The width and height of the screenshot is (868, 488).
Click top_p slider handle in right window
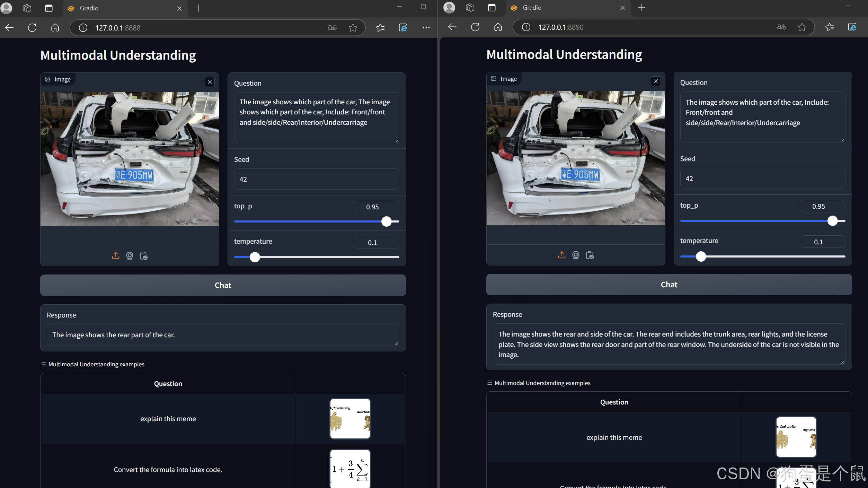coord(832,221)
